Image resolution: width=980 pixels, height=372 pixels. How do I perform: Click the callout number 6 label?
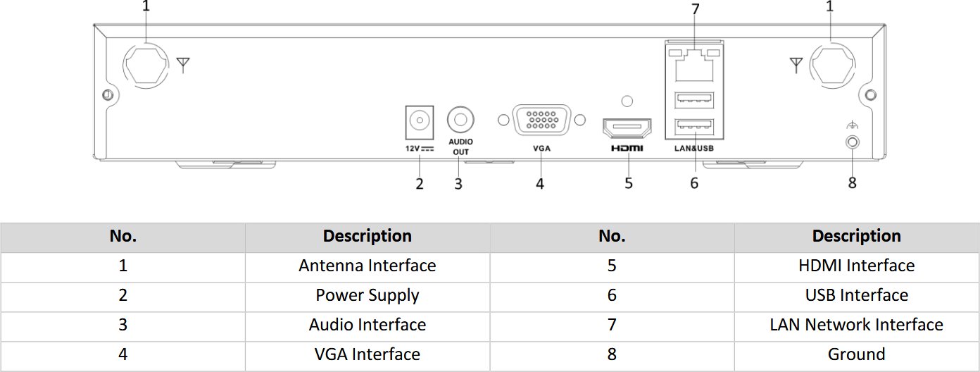coord(694,184)
